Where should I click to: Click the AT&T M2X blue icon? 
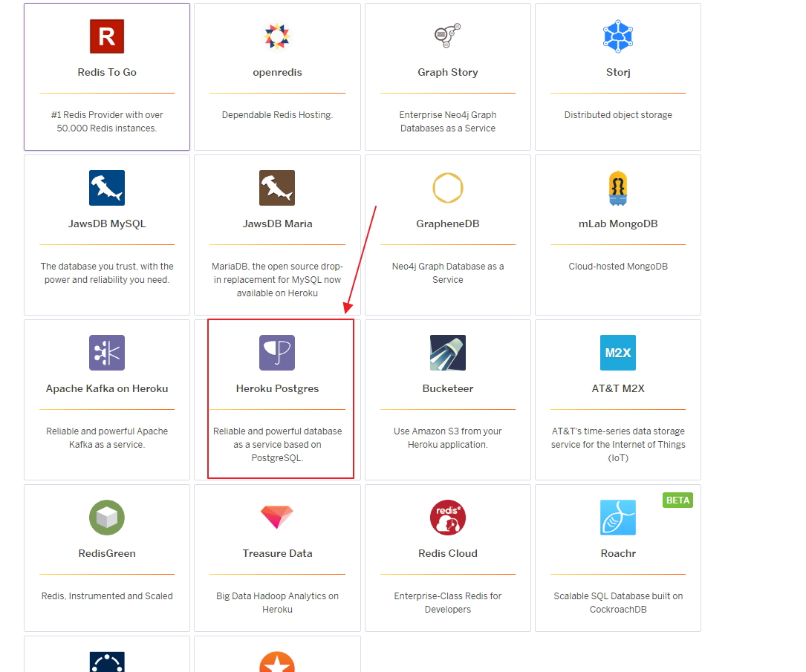point(618,353)
